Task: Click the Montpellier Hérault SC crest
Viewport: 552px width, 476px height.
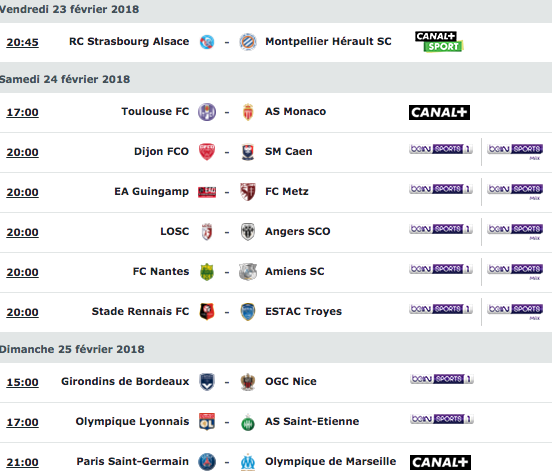Action: [x=247, y=42]
